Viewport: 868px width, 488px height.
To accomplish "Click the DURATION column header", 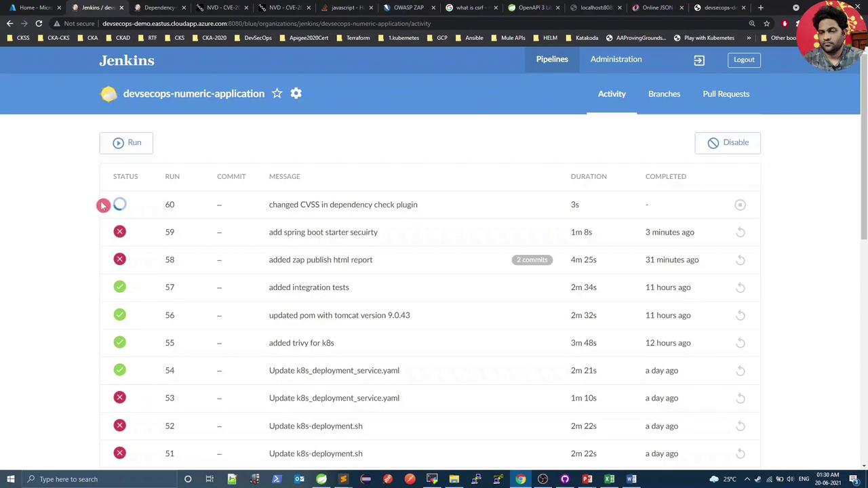I will (x=589, y=176).
